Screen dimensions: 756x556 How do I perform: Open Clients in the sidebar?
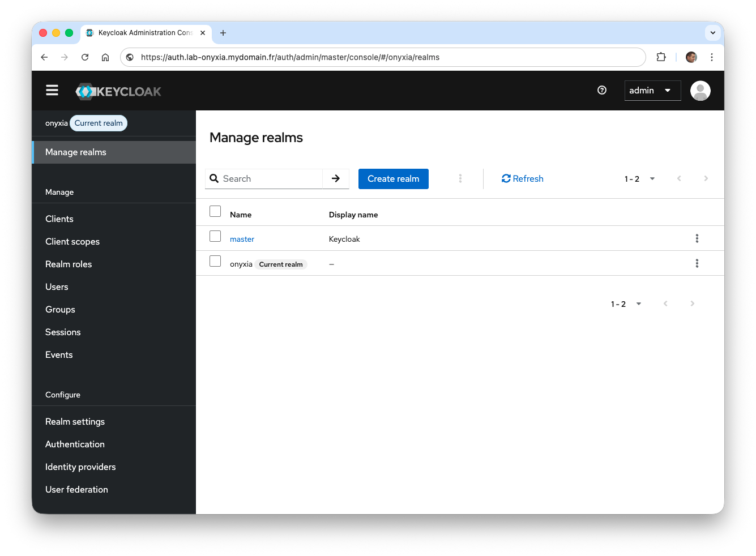[x=59, y=219]
